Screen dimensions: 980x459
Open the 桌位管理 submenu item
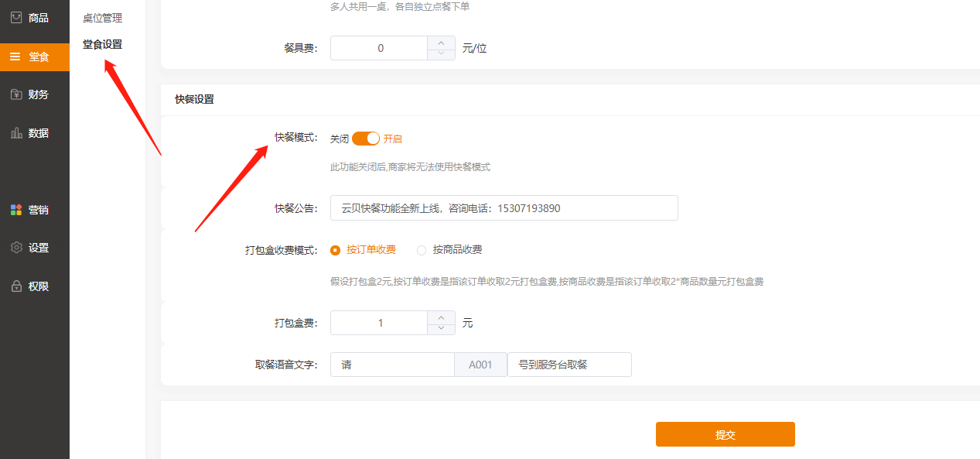102,18
